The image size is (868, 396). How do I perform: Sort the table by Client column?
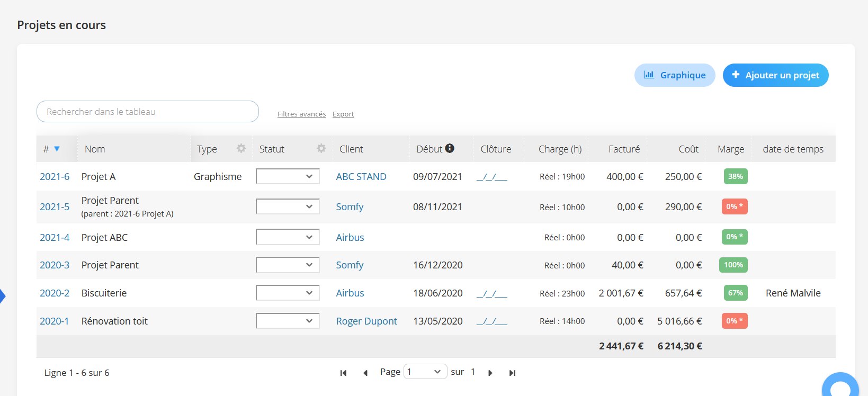click(351, 149)
